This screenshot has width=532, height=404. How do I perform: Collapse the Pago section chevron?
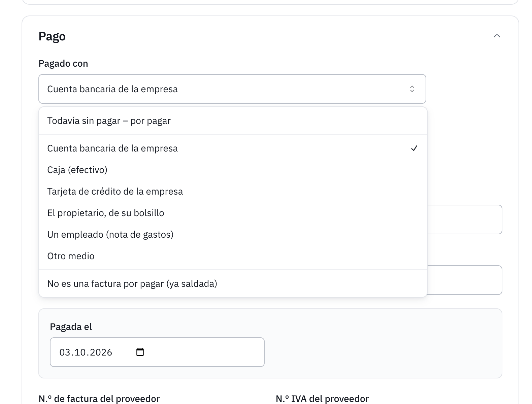(x=497, y=36)
